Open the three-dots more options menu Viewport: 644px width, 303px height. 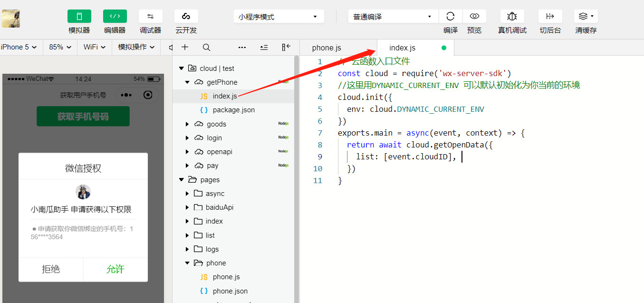242,47
